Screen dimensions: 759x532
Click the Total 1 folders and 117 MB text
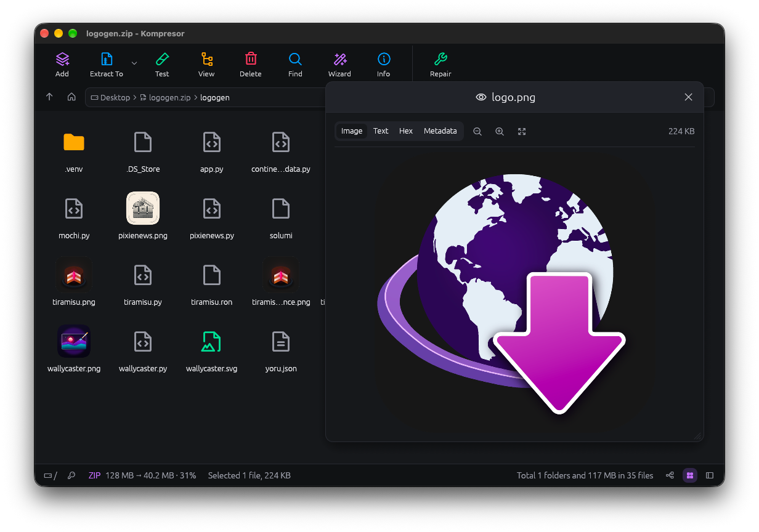[x=585, y=475]
